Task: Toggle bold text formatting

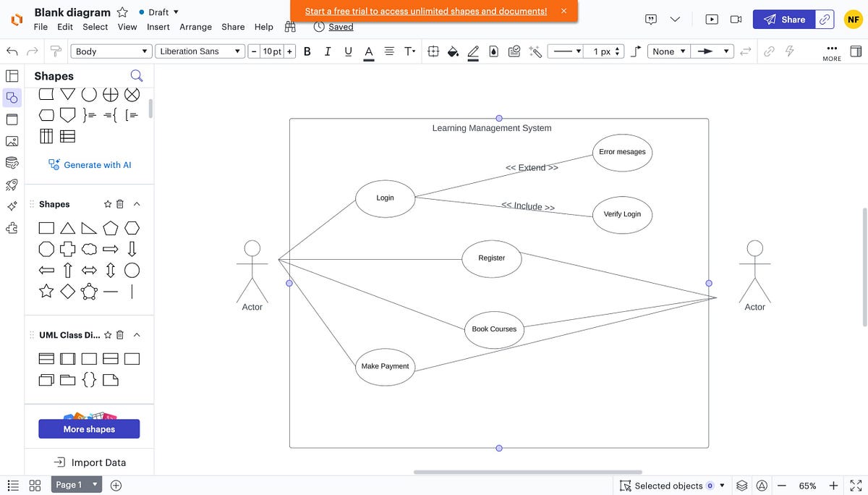Action: point(307,51)
